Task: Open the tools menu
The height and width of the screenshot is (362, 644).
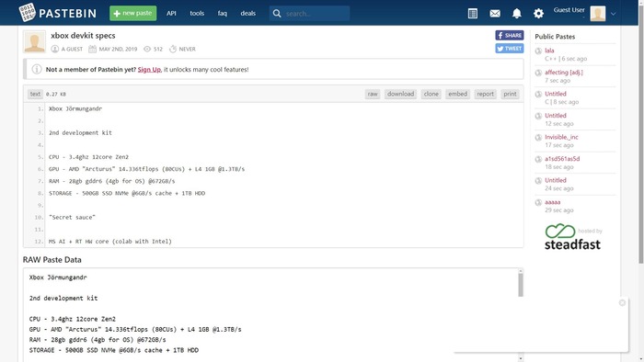Action: coord(197,13)
